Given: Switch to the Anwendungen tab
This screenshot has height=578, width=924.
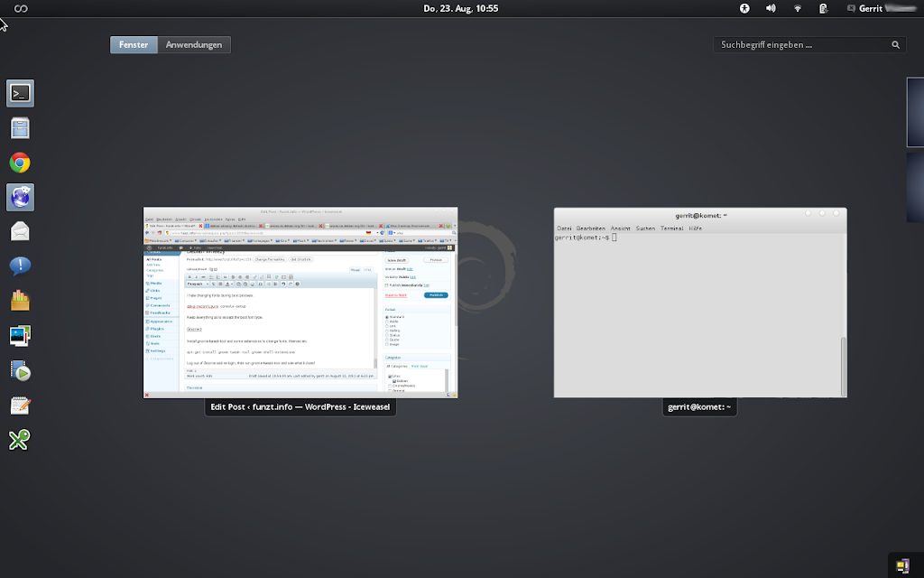Looking at the screenshot, I should [193, 44].
